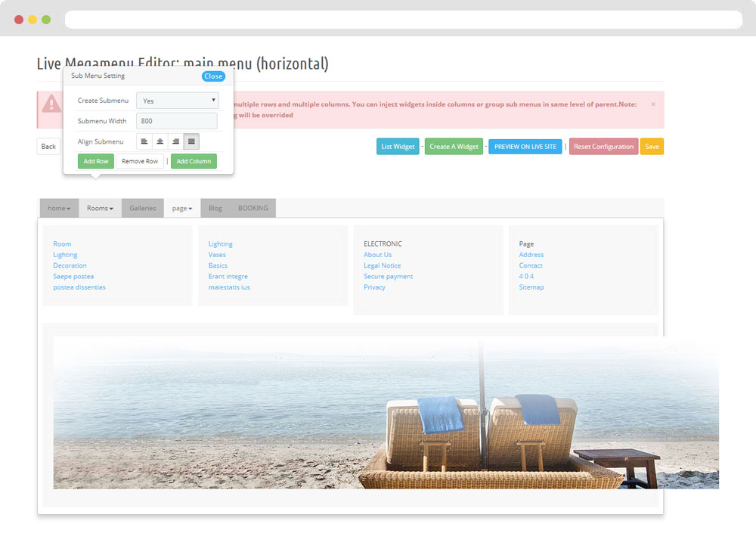Click the Remove Row button
Image resolution: width=756 pixels, height=549 pixels.
pyautogui.click(x=140, y=161)
